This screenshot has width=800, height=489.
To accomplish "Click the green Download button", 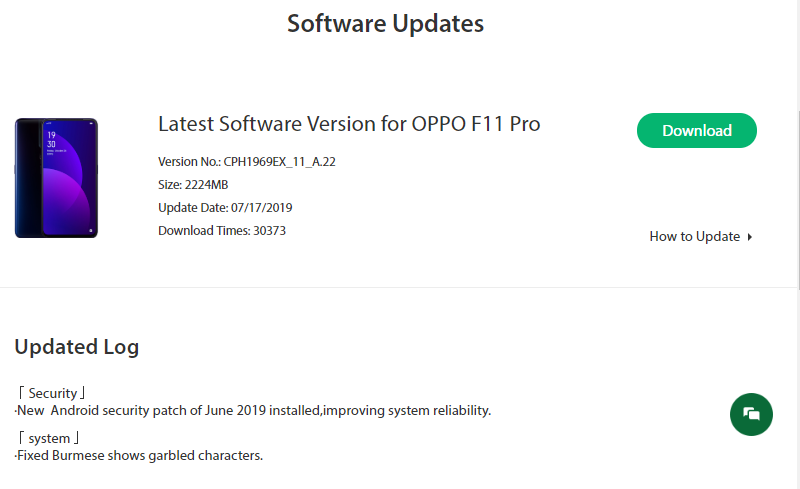I will [x=696, y=130].
